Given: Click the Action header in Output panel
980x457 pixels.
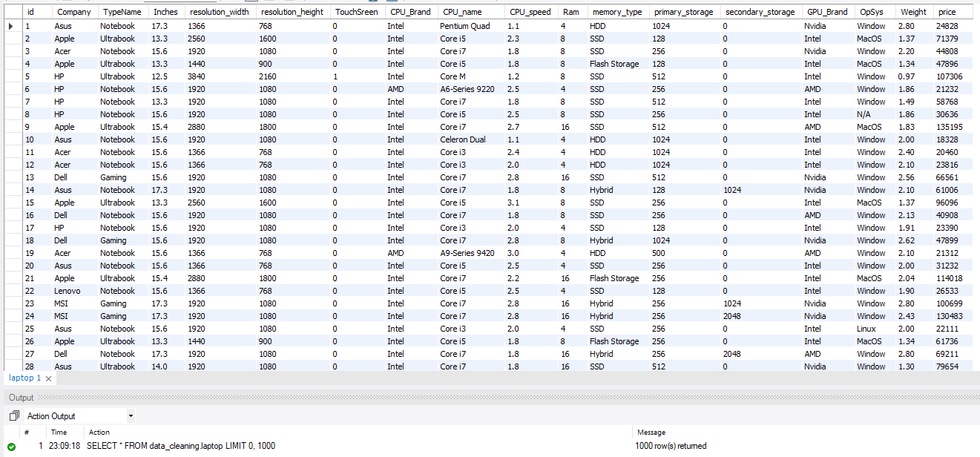Looking at the screenshot, I should [99, 432].
